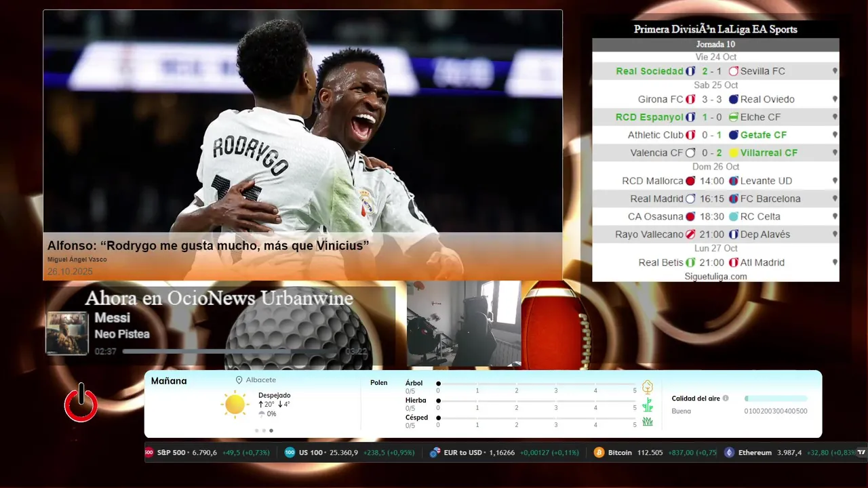The image size is (868, 488).
Task: Click the Getafe CF team name
Action: click(x=764, y=135)
